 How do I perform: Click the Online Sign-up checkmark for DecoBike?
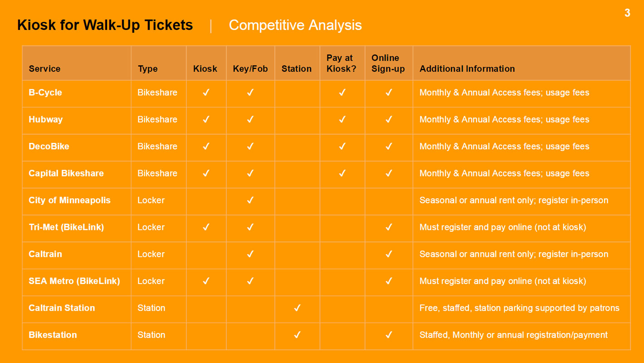tap(389, 146)
